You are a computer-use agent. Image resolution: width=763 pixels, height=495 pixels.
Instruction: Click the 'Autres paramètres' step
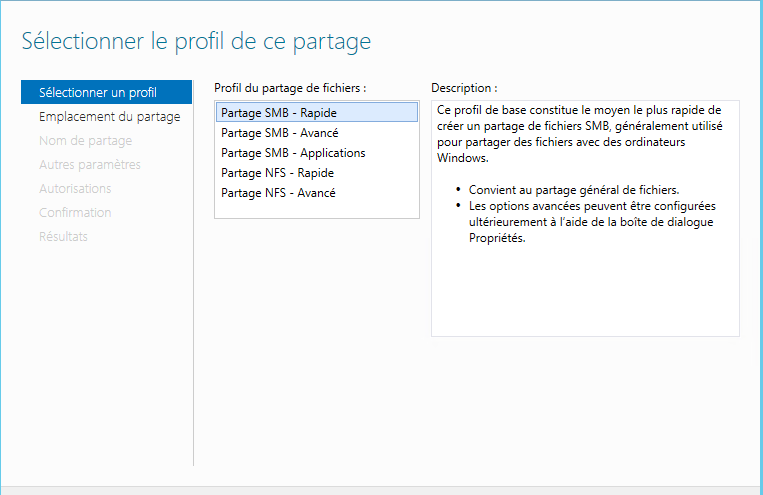click(x=90, y=165)
